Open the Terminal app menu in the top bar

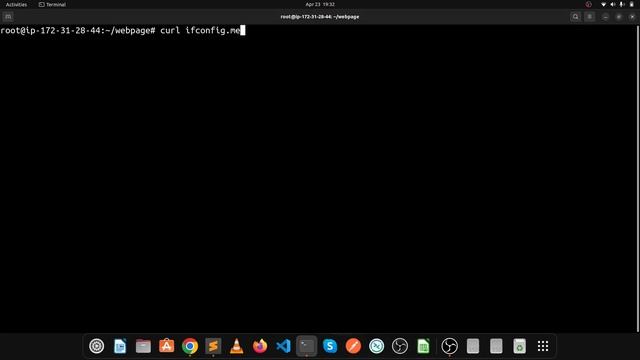pyautogui.click(x=52, y=4)
